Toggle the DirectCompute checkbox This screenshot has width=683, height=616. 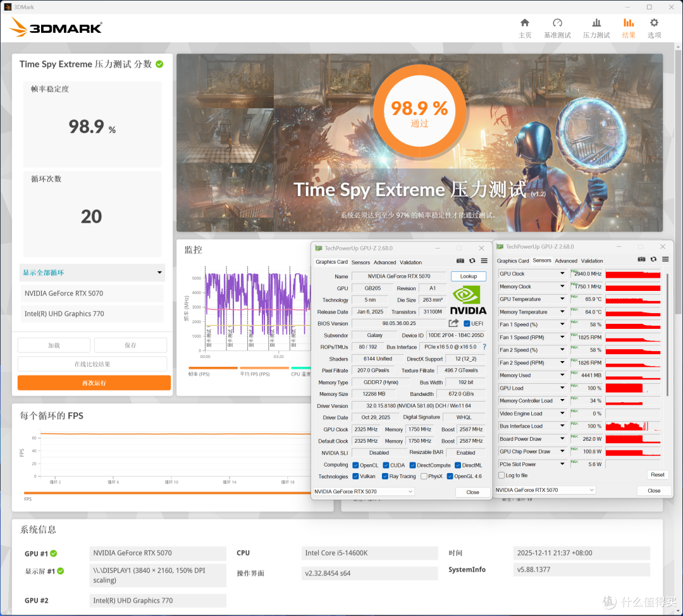click(x=412, y=465)
